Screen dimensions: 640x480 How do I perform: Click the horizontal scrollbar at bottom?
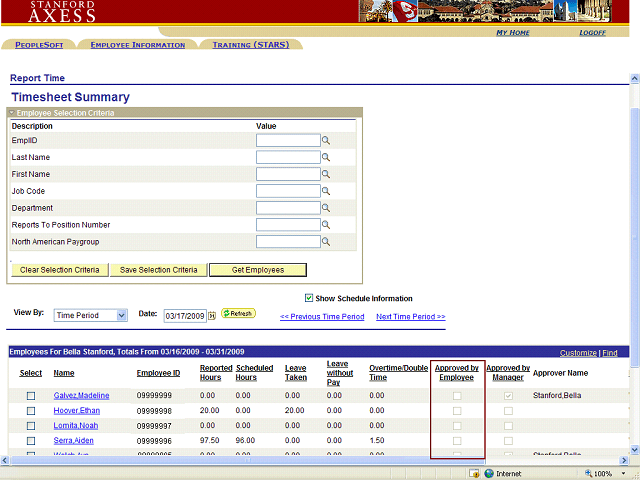[300, 460]
